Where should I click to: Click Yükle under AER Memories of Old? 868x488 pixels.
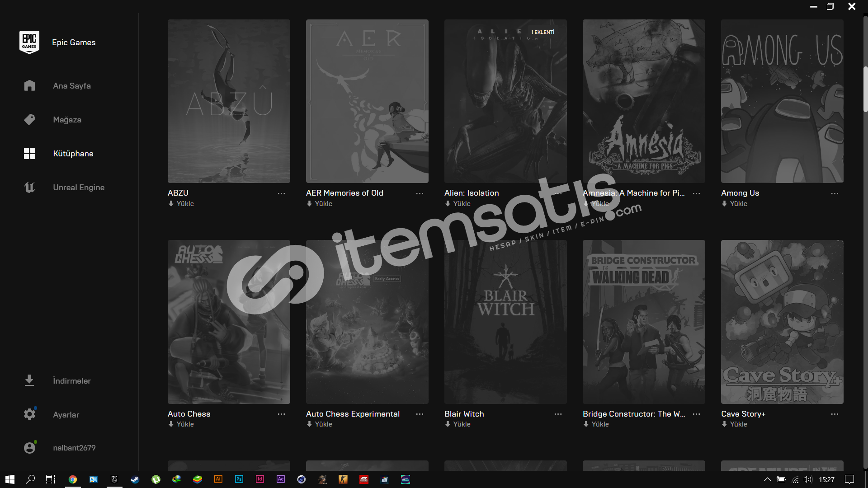320,204
